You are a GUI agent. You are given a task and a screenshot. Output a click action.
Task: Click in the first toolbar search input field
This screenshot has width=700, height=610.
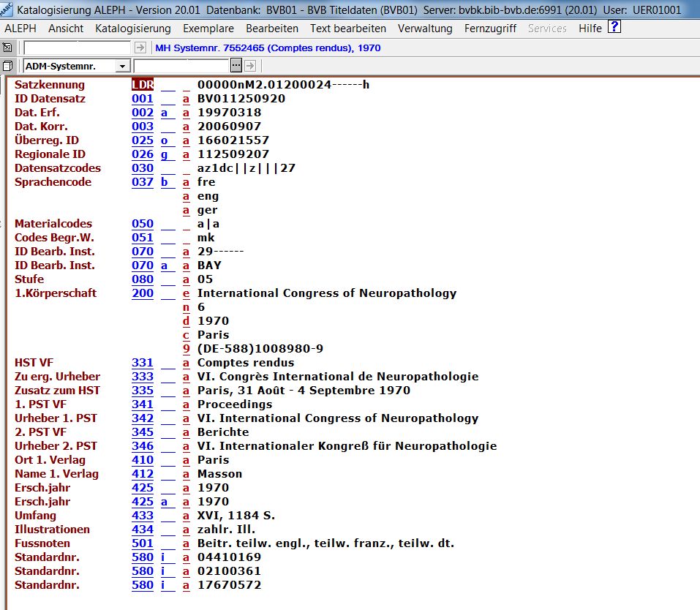(x=78, y=48)
